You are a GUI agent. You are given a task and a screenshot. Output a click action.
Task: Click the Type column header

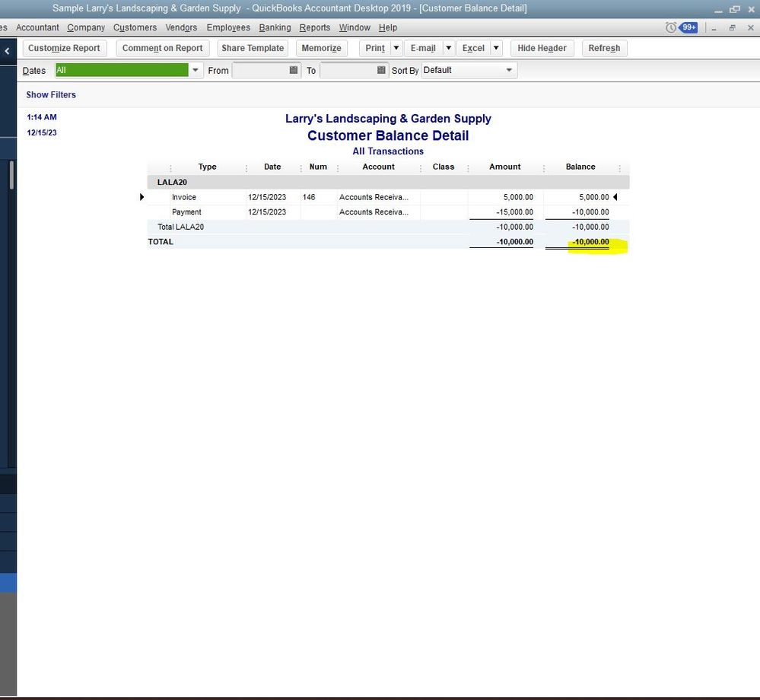207,167
